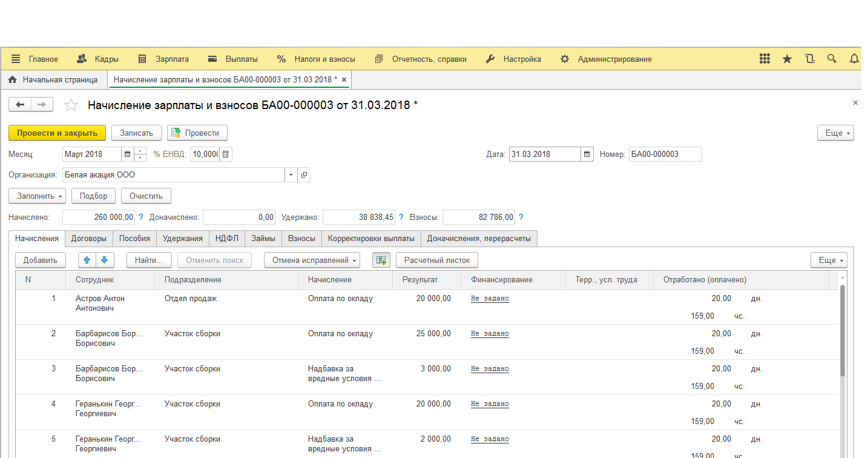Click Провести и закрыть button
868x458 pixels.
[x=58, y=133]
